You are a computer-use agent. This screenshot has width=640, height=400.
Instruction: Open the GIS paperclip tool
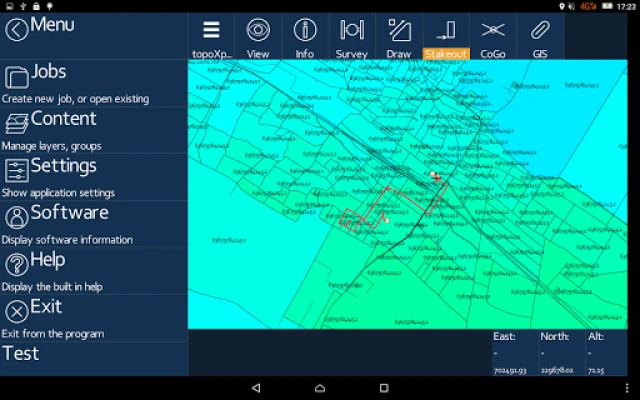pos(540,37)
